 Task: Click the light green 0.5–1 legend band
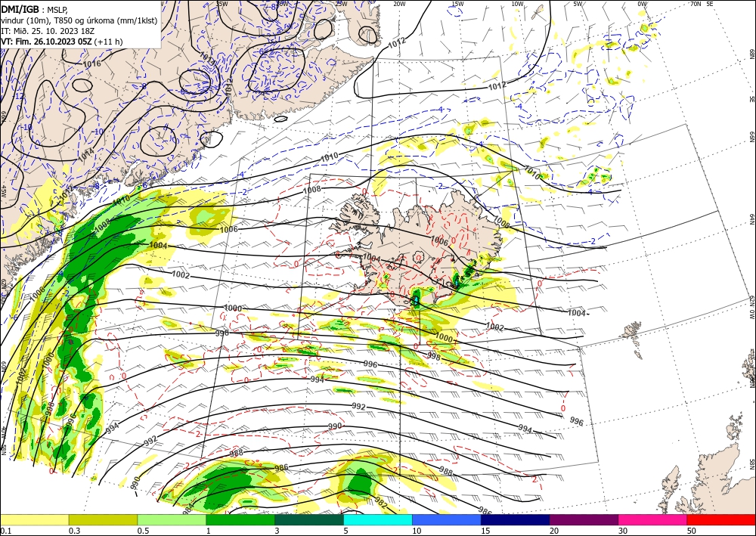click(x=172, y=519)
